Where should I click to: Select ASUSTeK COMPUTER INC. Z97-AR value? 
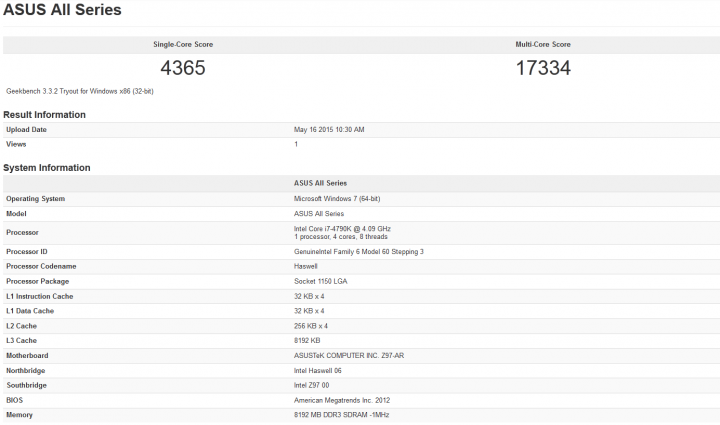pos(349,356)
